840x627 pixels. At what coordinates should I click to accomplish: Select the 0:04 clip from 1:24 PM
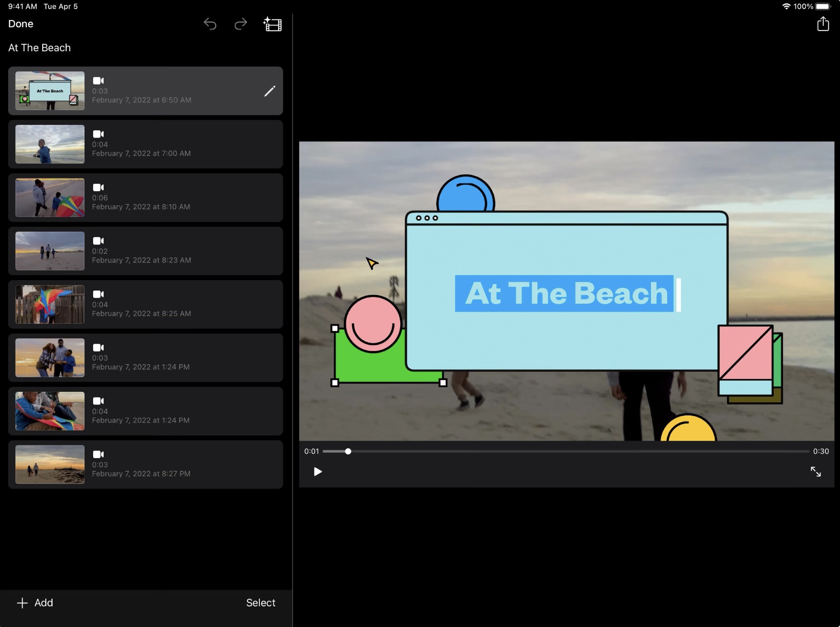pyautogui.click(x=145, y=411)
